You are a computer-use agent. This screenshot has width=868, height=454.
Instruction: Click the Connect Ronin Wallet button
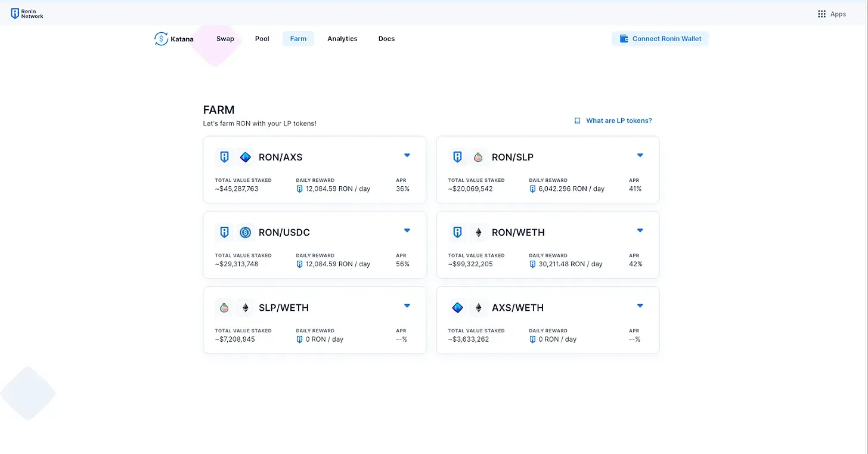pos(660,38)
